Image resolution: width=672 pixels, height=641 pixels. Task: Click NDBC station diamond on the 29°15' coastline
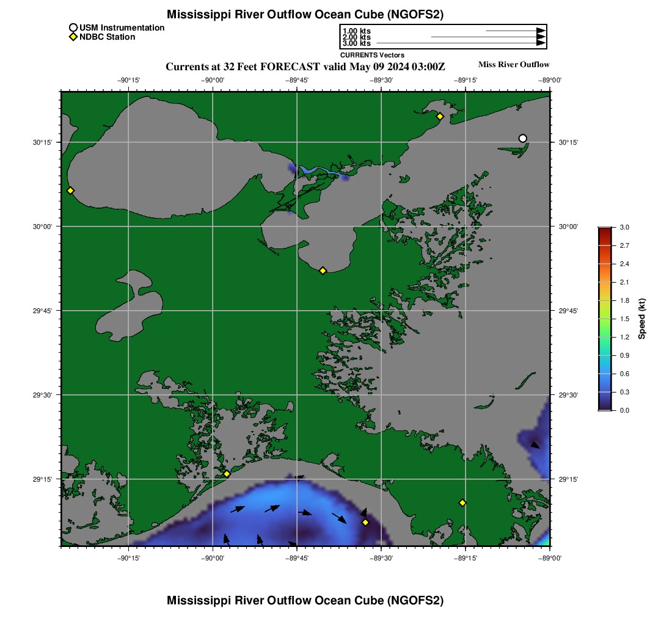[x=227, y=474]
